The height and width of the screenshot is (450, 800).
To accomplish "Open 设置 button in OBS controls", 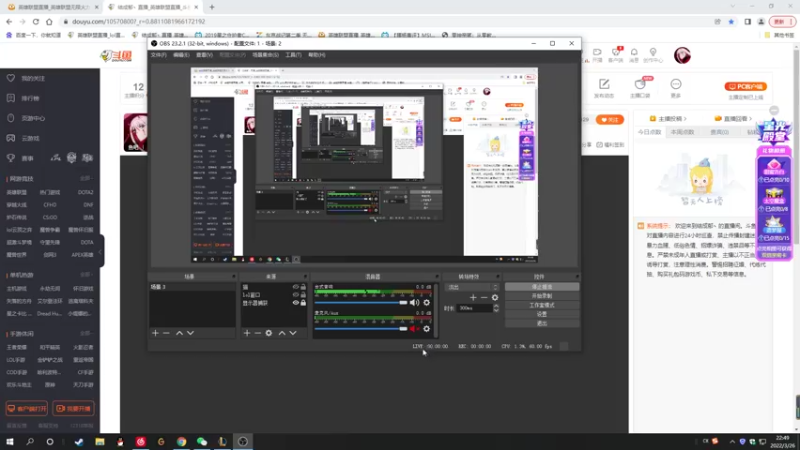I will coord(542,314).
